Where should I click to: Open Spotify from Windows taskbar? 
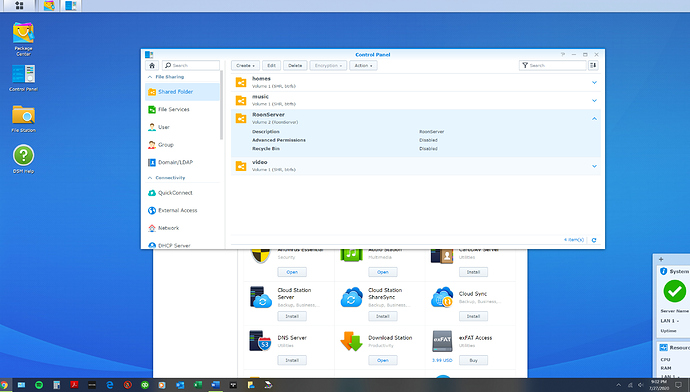[39, 385]
